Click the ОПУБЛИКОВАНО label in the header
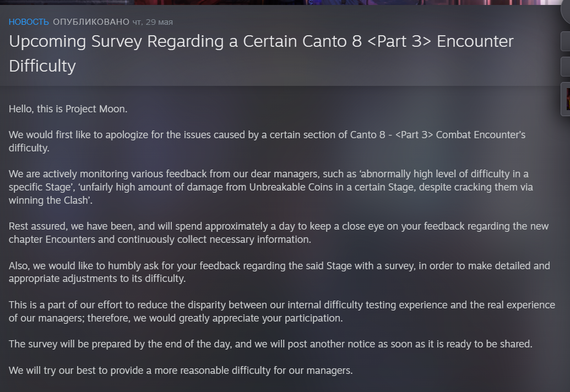Viewport: 570px width, 392px height. click(91, 22)
